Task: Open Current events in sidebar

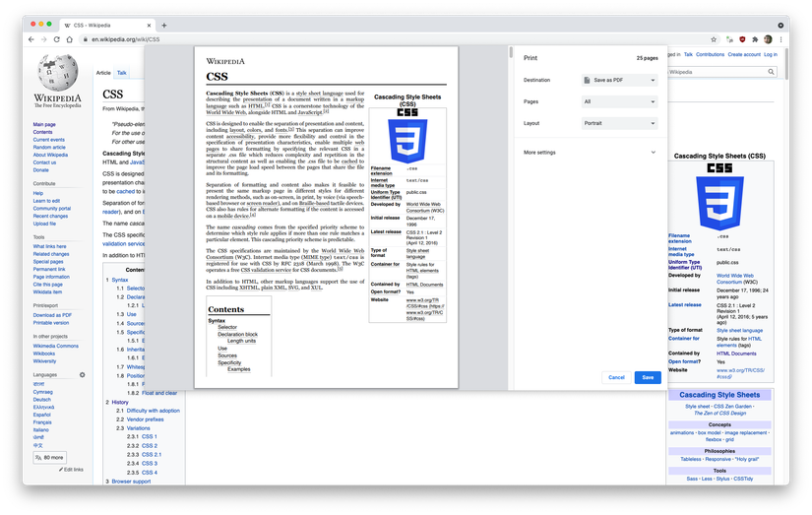Action: click(x=48, y=140)
